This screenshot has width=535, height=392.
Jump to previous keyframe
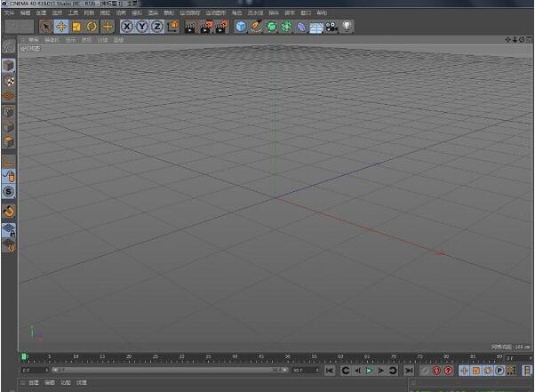coord(346,371)
